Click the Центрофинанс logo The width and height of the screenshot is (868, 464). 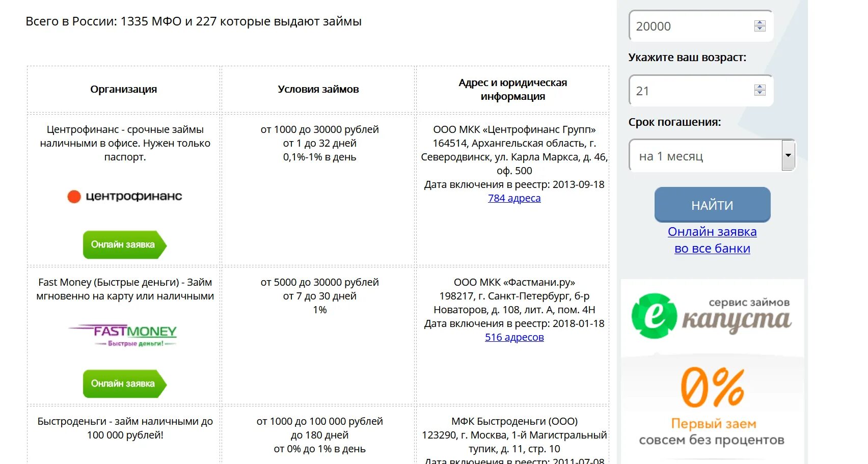(x=124, y=196)
